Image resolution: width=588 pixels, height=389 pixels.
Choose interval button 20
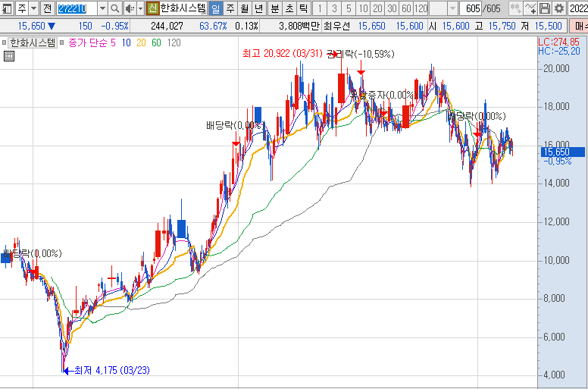click(x=377, y=8)
